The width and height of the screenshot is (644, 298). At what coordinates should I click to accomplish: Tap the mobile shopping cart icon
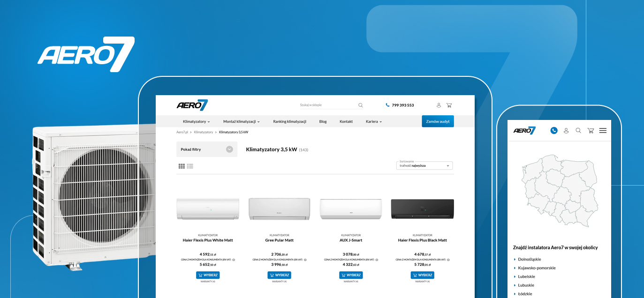[x=591, y=131]
